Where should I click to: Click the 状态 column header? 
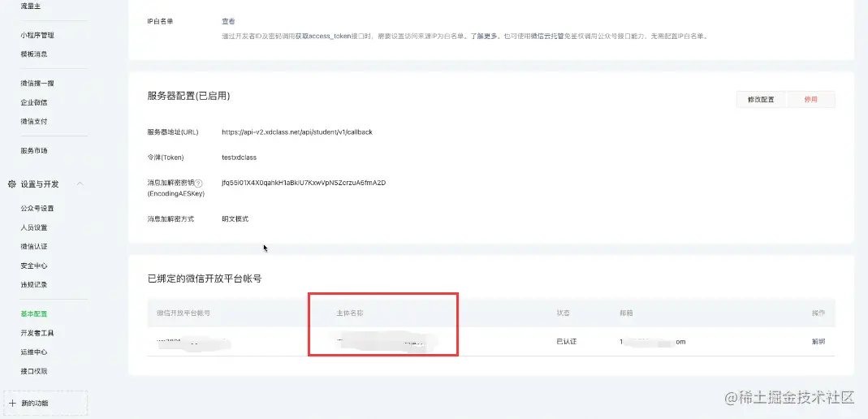pos(563,313)
